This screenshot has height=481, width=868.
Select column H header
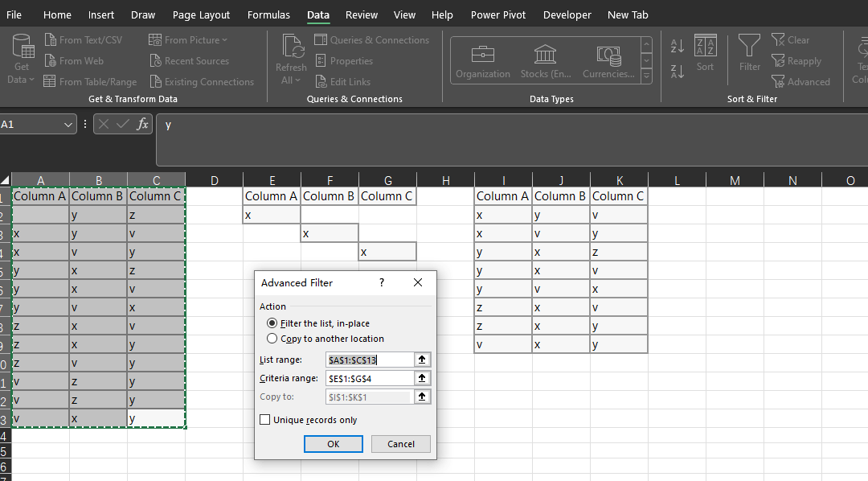(x=445, y=180)
